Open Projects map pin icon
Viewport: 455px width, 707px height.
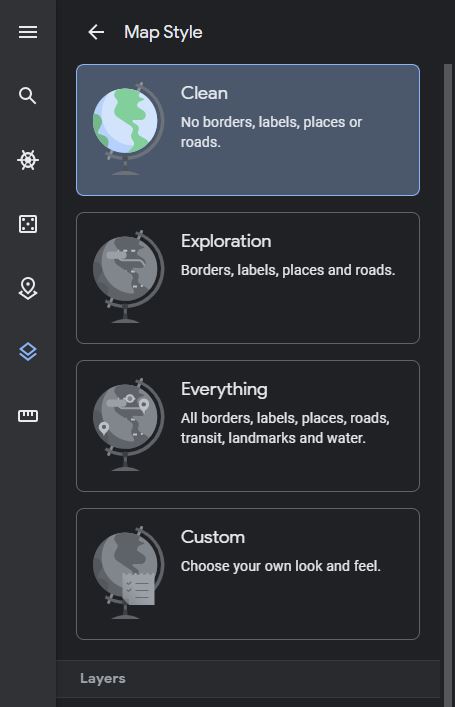click(28, 289)
